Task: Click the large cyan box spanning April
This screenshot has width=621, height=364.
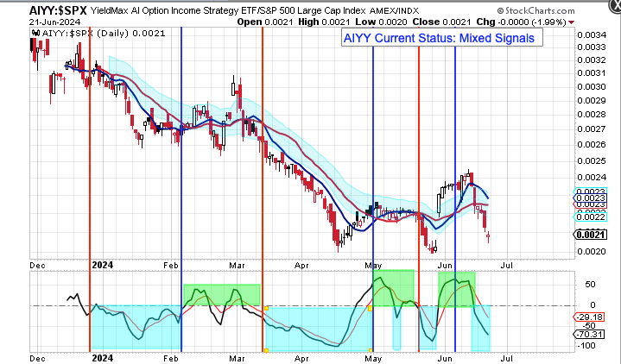Action: click(317, 328)
